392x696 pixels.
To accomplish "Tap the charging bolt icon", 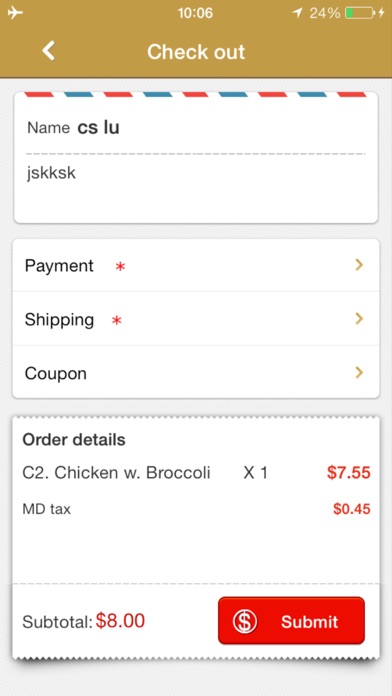I will (381, 13).
